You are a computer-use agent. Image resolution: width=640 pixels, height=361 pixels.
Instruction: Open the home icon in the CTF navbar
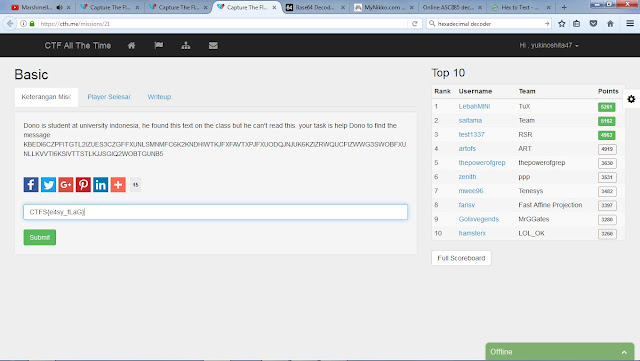pyautogui.click(x=131, y=45)
